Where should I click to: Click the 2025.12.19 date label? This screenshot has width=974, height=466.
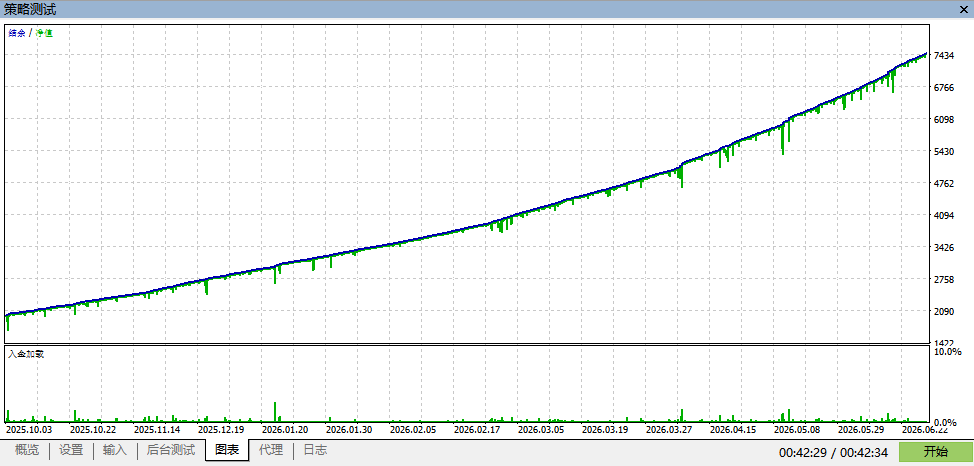(221, 429)
